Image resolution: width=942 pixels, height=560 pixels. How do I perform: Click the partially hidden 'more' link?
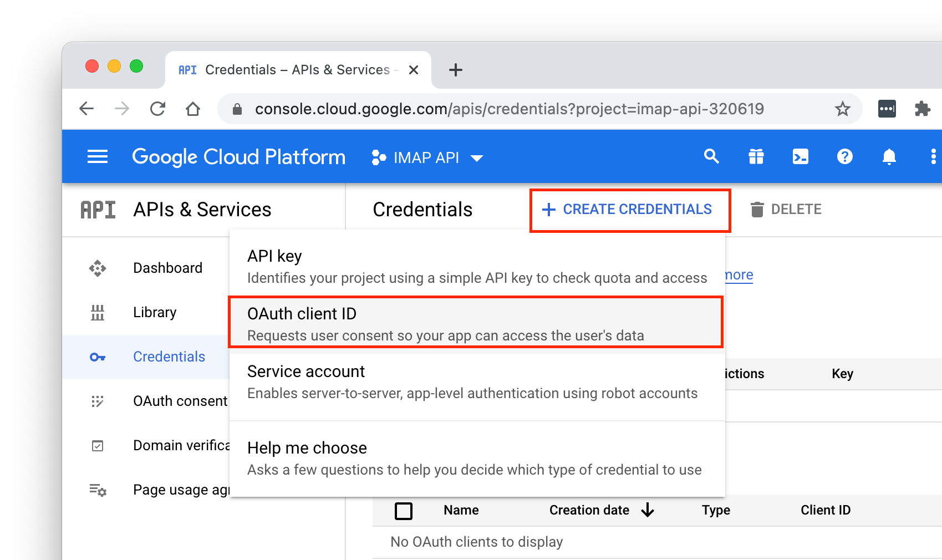(739, 275)
